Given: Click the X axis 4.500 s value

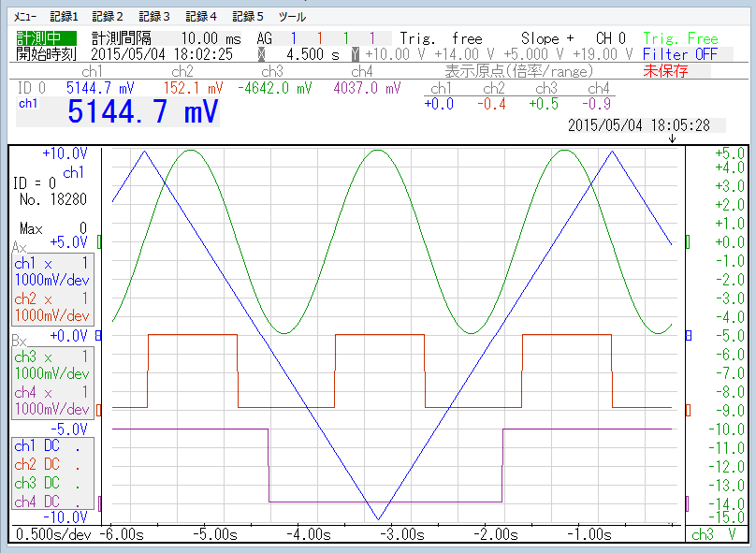Looking at the screenshot, I should [313, 54].
